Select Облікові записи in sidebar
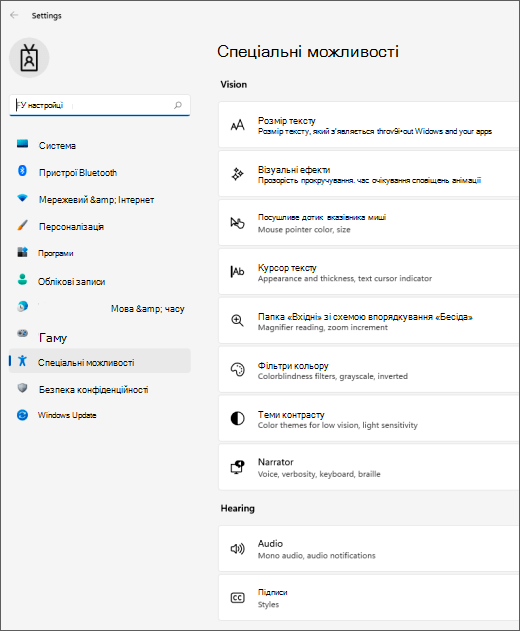The width and height of the screenshot is (520, 631). [99, 281]
